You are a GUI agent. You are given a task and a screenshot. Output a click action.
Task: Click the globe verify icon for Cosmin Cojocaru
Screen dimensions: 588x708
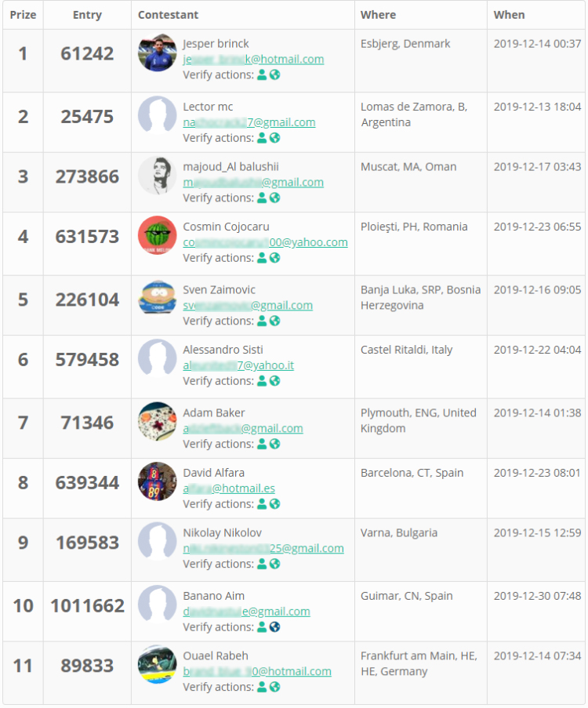(x=274, y=258)
